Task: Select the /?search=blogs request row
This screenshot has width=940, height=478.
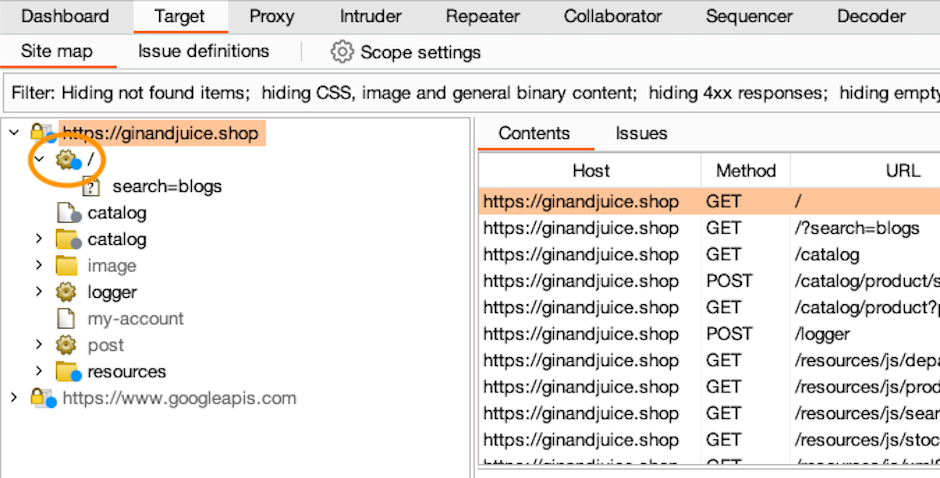Action: click(709, 228)
